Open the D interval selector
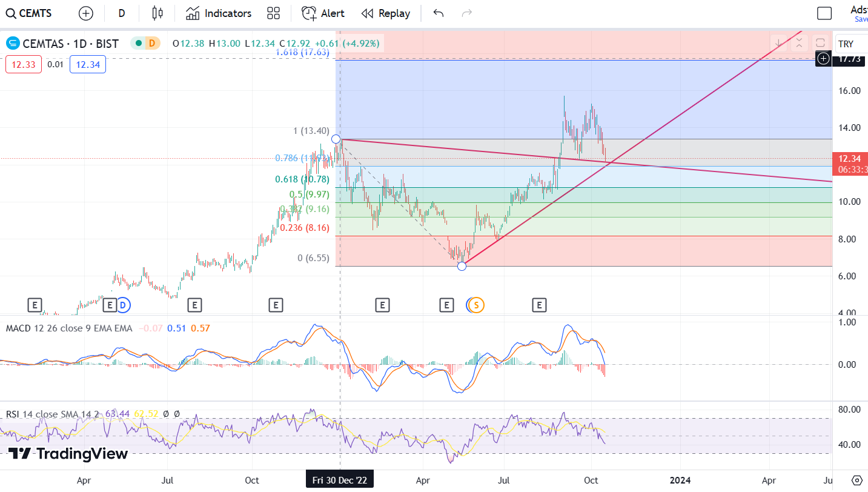Screen dimensions: 868x492 click(x=122, y=13)
